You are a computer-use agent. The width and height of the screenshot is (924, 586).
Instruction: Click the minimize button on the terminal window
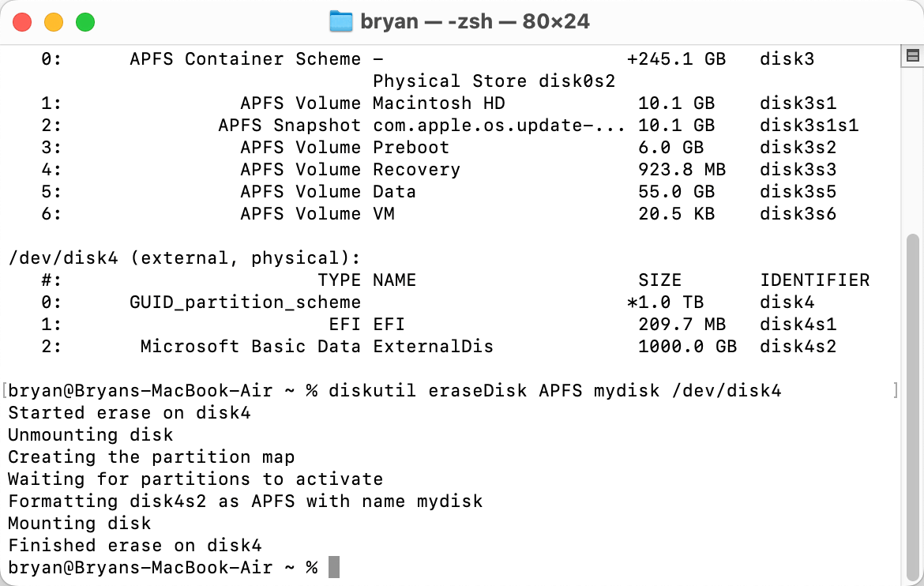click(x=54, y=22)
